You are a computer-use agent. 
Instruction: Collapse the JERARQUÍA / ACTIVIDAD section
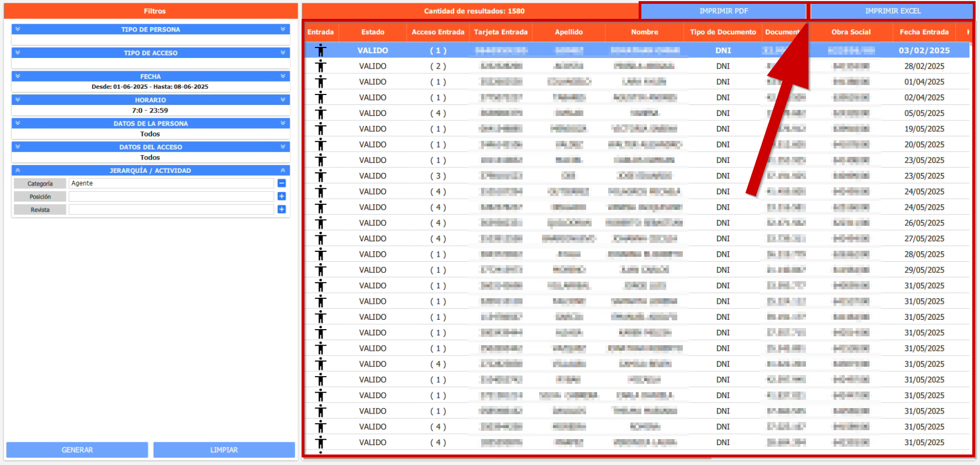pyautogui.click(x=150, y=171)
